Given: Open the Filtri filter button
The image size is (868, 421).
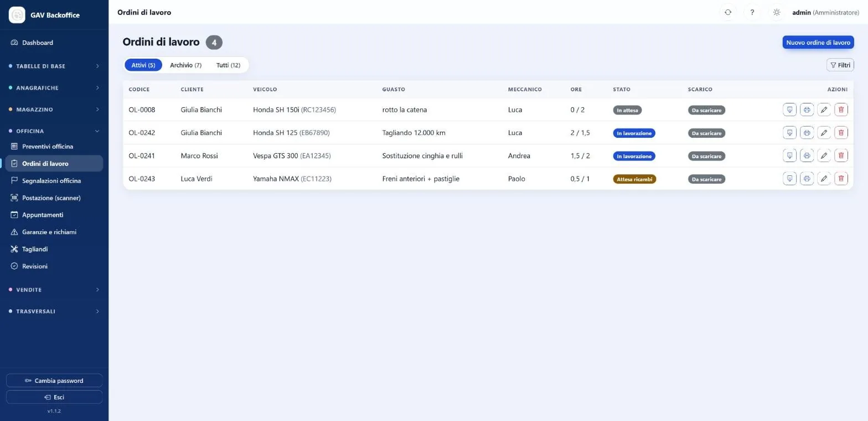Looking at the screenshot, I should pyautogui.click(x=840, y=65).
